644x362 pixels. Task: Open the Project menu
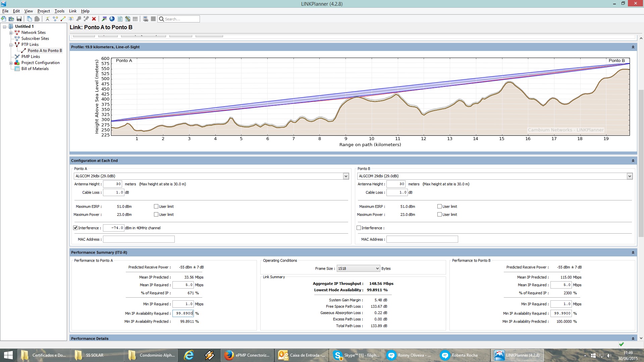click(x=44, y=11)
